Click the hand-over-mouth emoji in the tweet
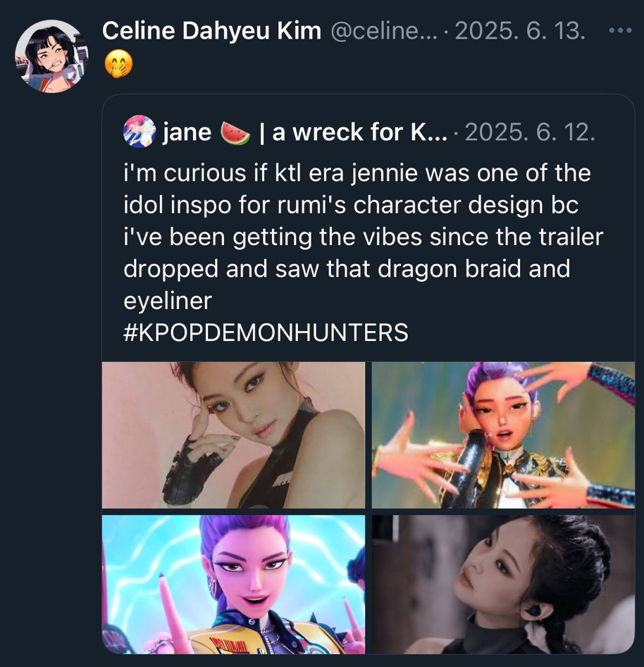Screen dimensions: 644x667 click(118, 65)
